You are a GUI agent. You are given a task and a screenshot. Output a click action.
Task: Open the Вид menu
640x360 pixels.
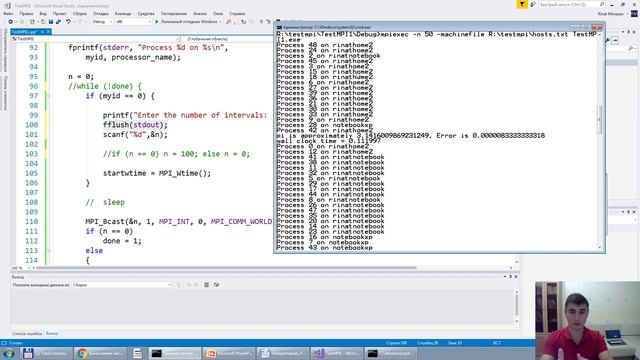43,13
